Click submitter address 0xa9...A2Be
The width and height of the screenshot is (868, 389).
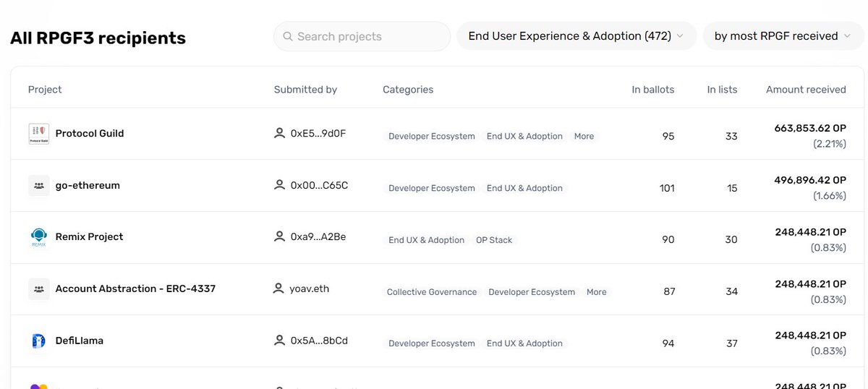pyautogui.click(x=318, y=236)
